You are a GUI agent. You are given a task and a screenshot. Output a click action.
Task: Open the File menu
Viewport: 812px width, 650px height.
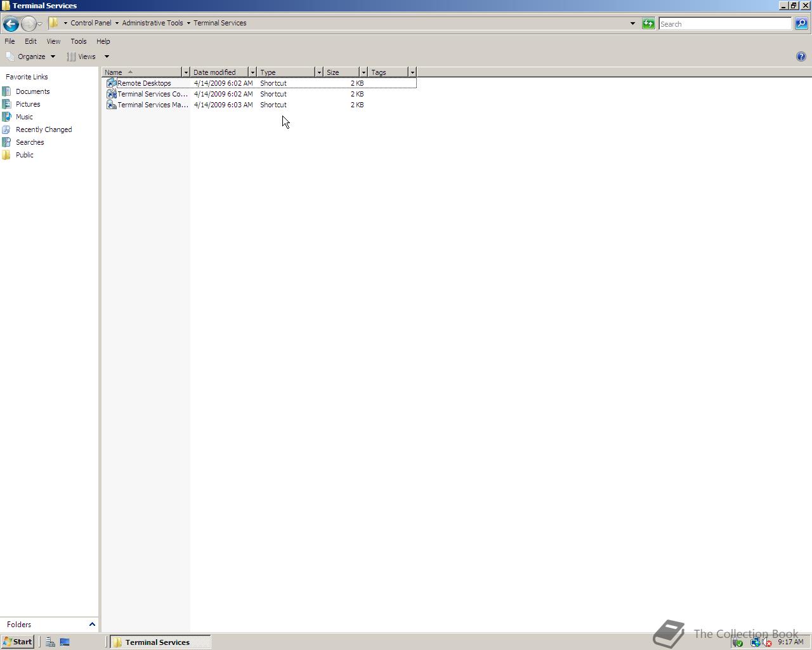coord(10,41)
